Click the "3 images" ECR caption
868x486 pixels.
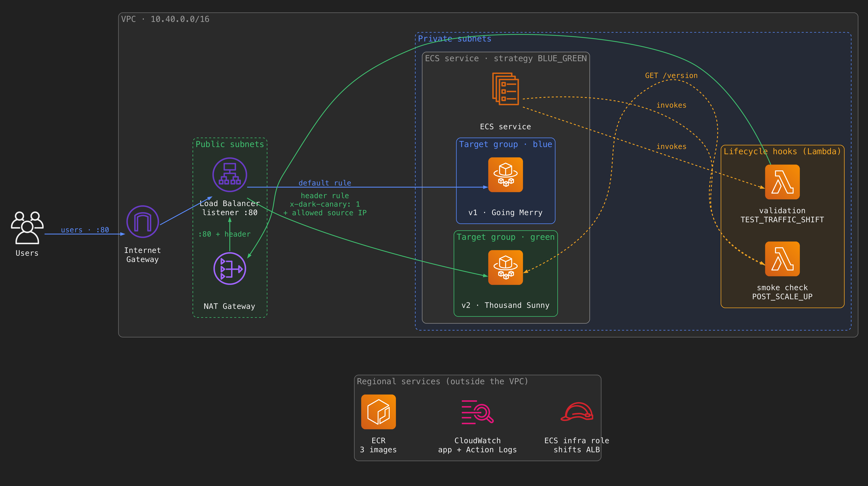coord(378,450)
